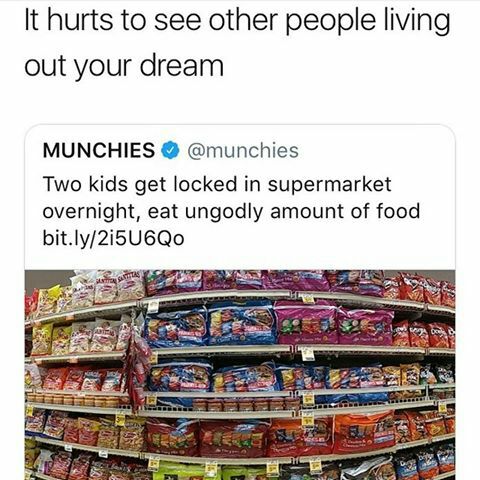Open the quoted 'Two kids get locked' tweet text

click(x=231, y=211)
